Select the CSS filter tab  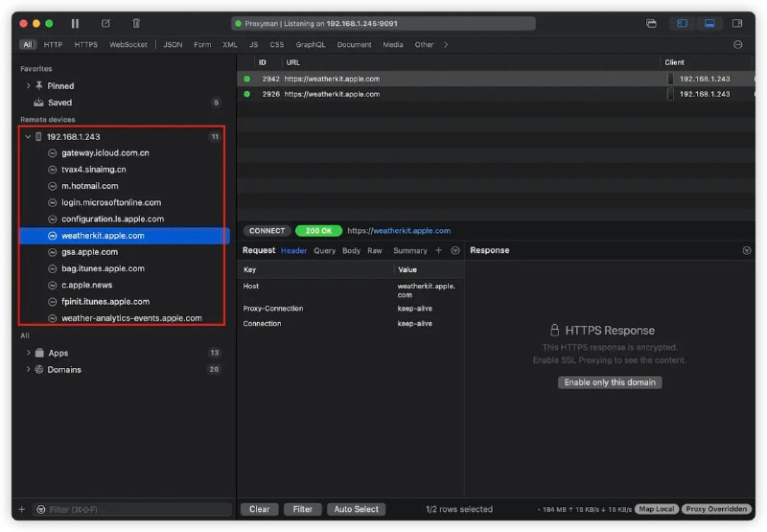pos(277,44)
